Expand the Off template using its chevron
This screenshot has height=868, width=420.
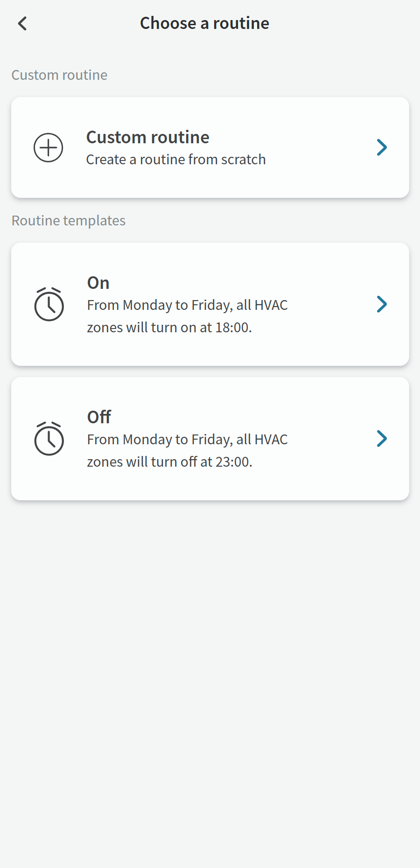[382, 439]
